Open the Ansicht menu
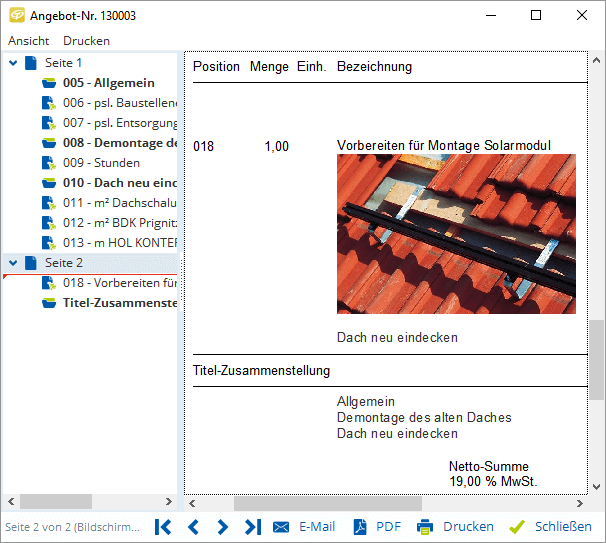This screenshot has width=606, height=543. click(28, 41)
